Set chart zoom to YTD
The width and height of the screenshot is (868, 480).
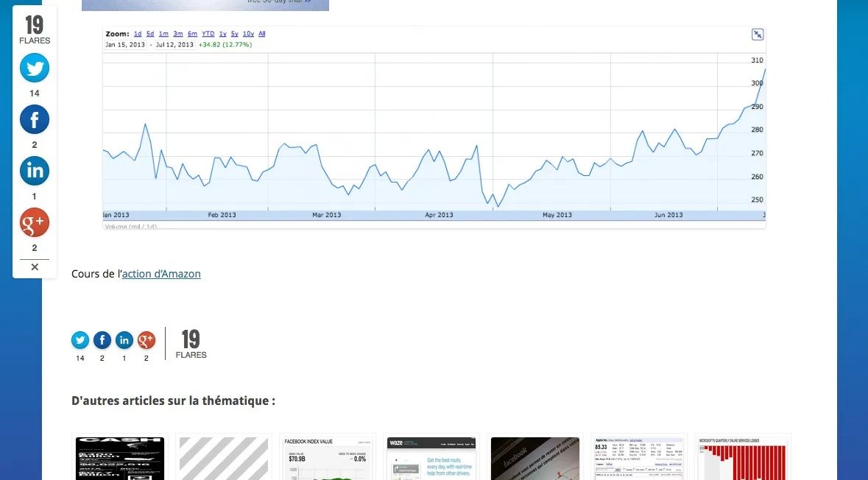208,34
